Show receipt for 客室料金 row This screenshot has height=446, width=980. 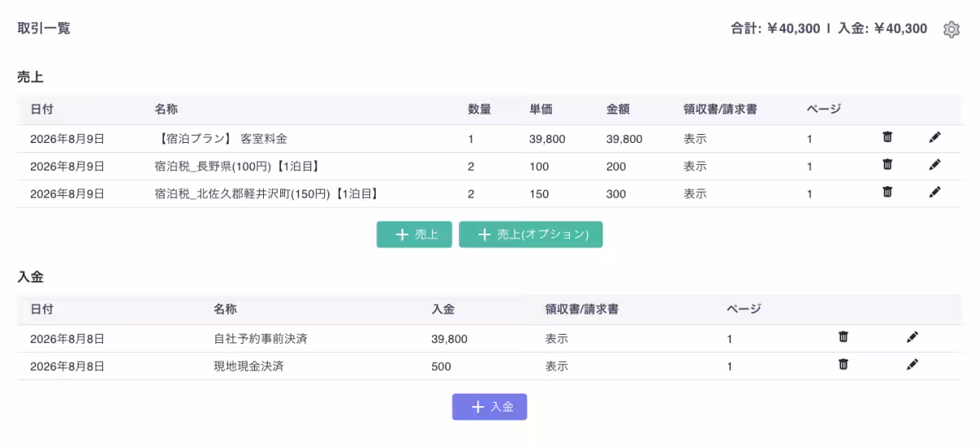pos(695,139)
